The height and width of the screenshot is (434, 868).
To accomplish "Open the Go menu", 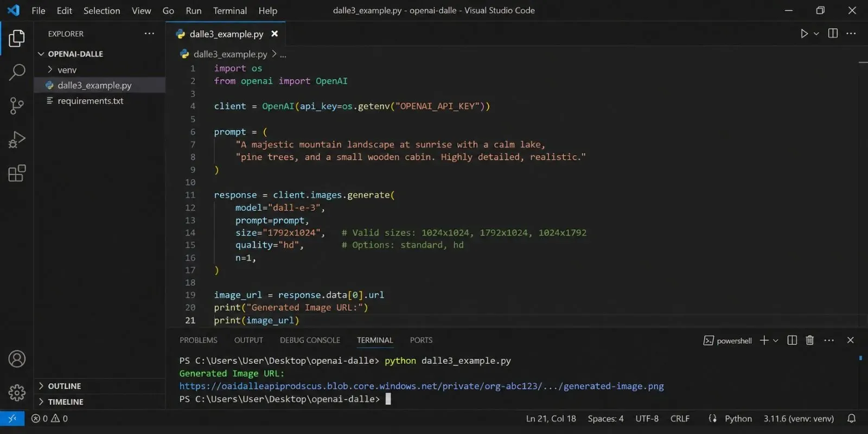I will [168, 10].
